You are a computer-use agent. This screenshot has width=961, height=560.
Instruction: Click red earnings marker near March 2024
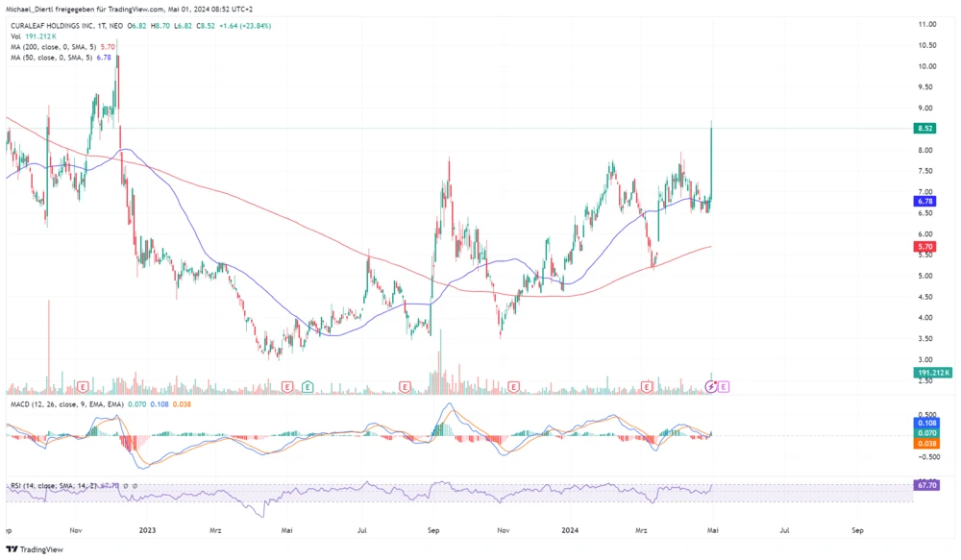point(648,386)
